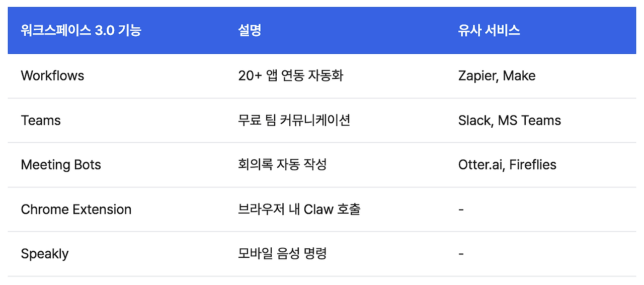Click the 회의록 자동 작성 description
The width and height of the screenshot is (644, 285).
(x=282, y=165)
